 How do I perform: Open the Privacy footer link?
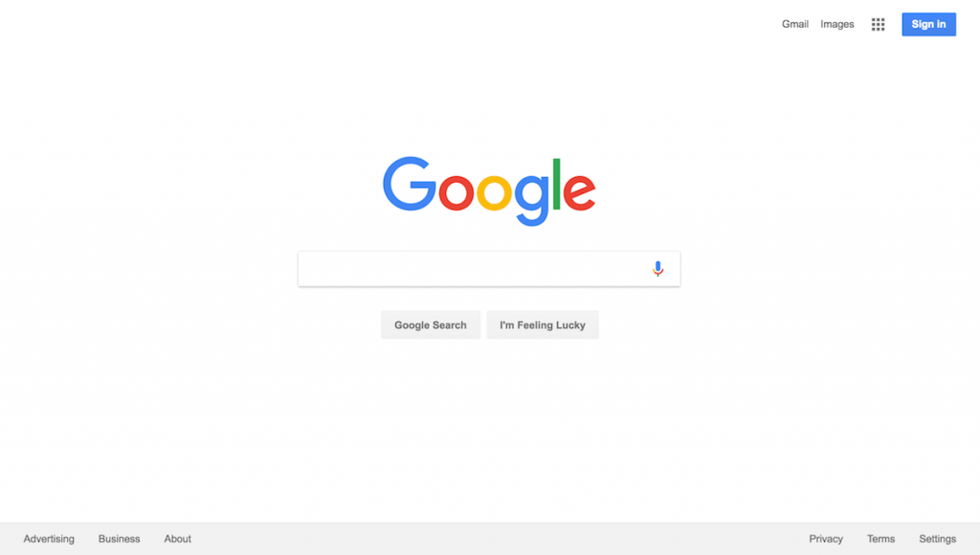point(826,539)
